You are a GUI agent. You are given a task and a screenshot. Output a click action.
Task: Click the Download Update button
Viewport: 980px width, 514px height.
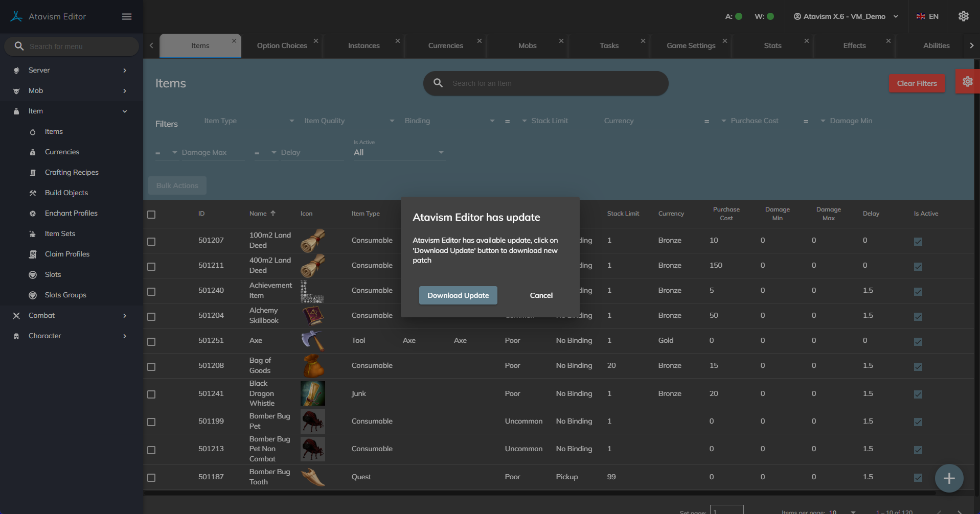coord(458,295)
